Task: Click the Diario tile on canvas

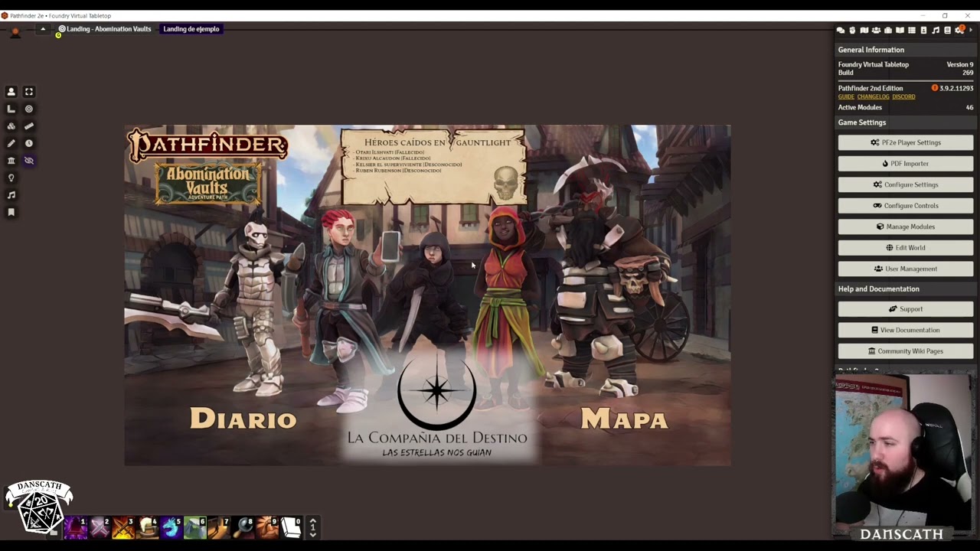Action: coord(243,419)
